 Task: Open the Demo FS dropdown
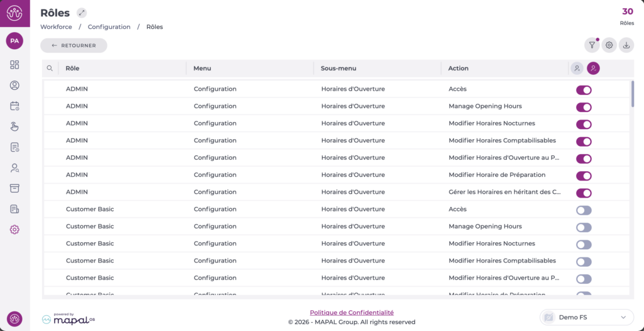586,317
